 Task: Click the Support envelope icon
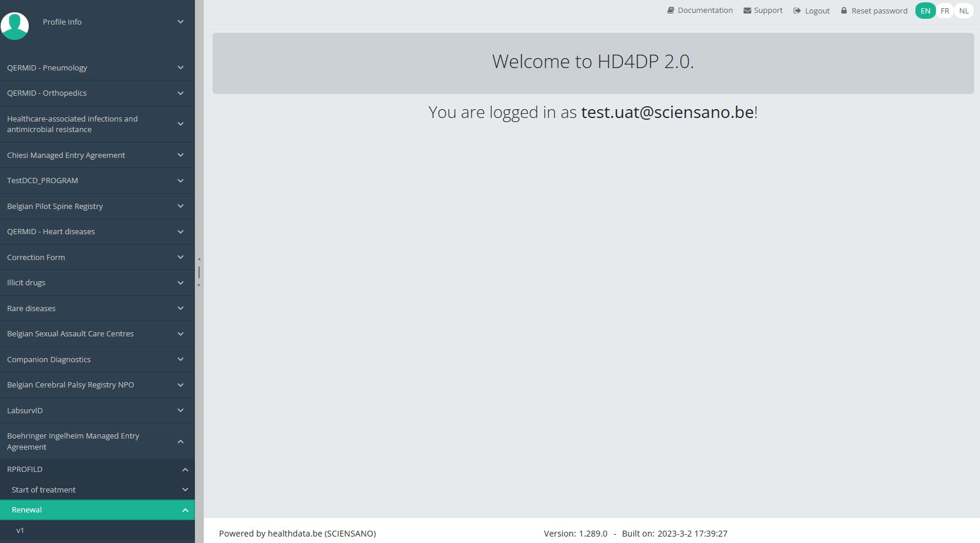click(x=747, y=11)
